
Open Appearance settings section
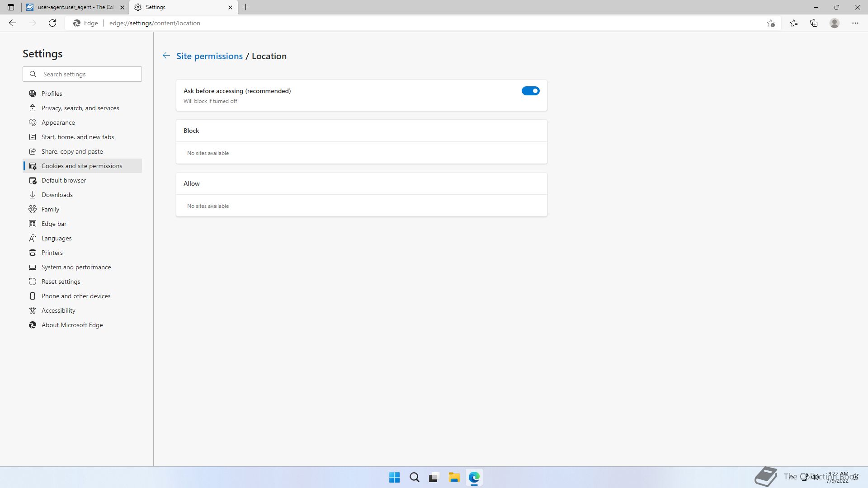click(x=82, y=122)
